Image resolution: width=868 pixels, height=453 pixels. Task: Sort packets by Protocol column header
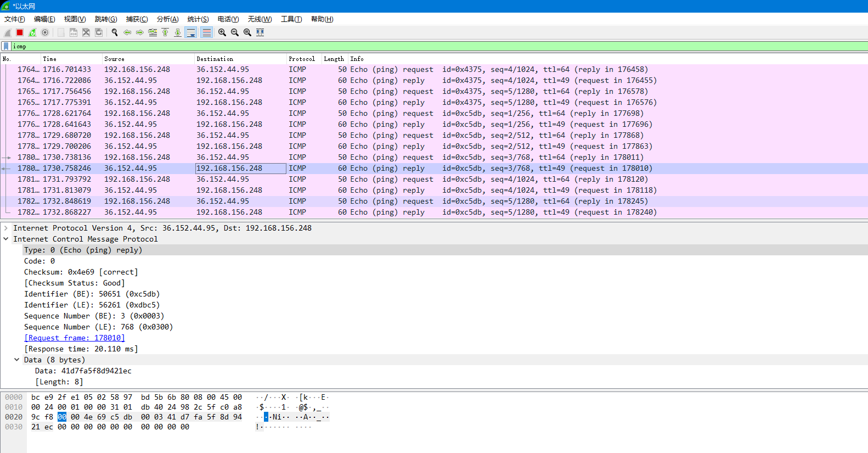click(x=302, y=59)
